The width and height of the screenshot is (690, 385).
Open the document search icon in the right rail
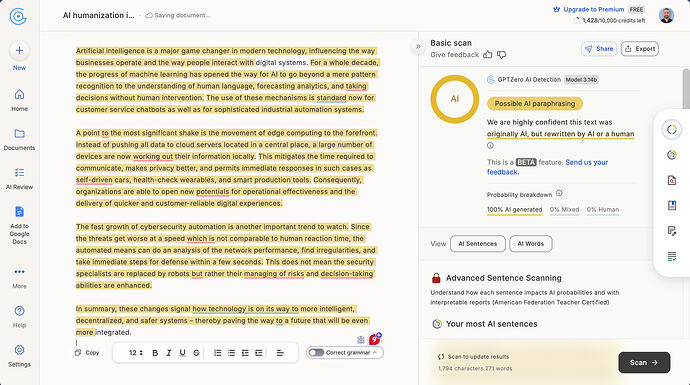click(x=672, y=180)
